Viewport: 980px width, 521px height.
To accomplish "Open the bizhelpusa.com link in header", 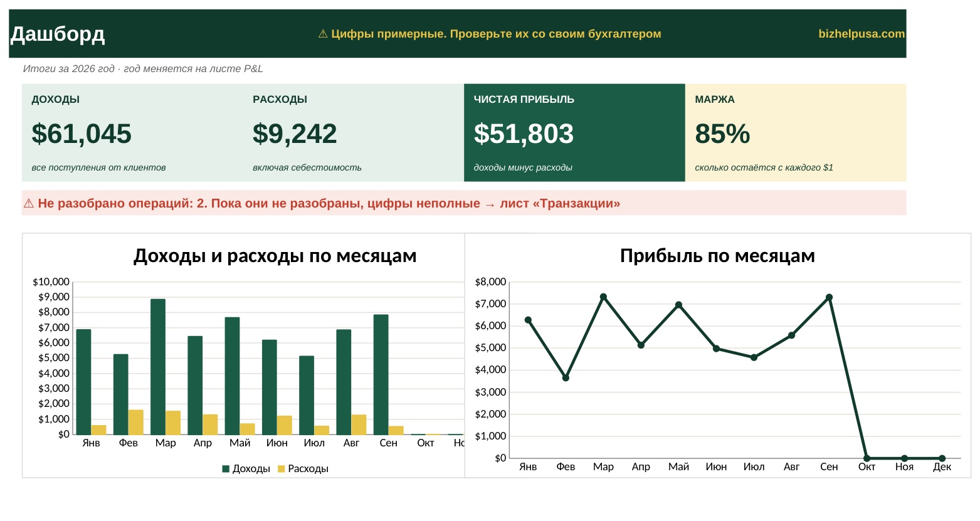I will (861, 34).
